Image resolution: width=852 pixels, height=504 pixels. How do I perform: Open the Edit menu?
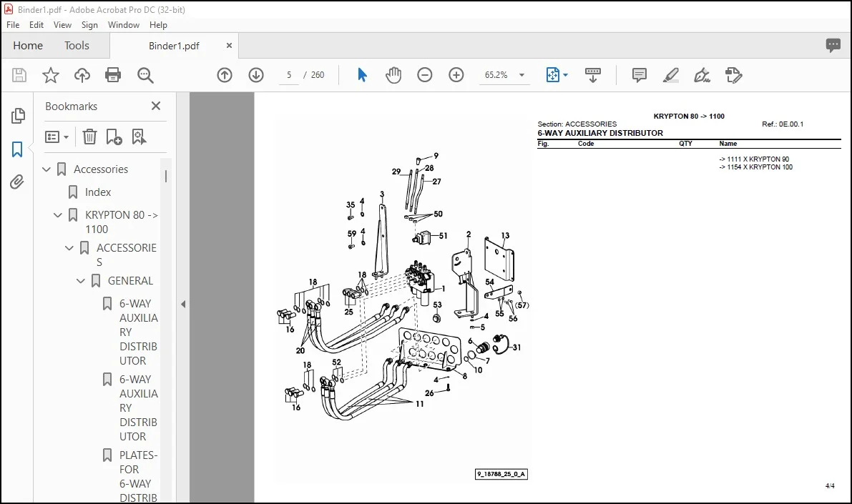(x=36, y=25)
